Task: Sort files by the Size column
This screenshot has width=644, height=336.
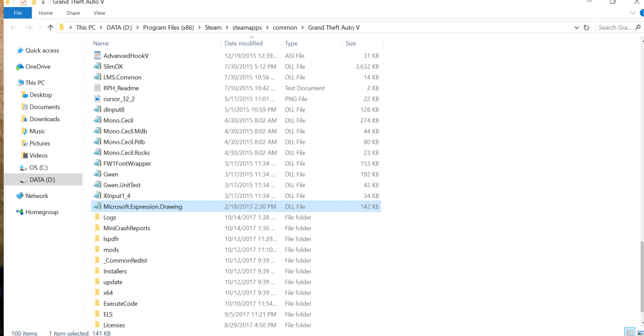Action: [x=350, y=43]
